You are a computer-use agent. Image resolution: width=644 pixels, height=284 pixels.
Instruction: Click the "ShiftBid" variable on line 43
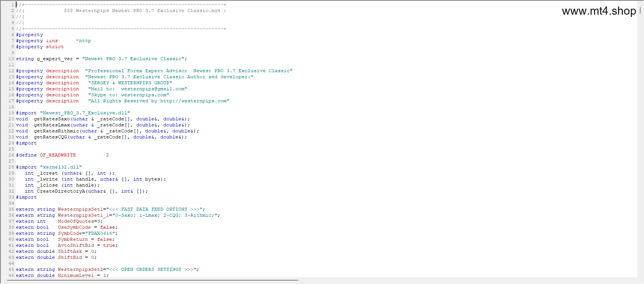pos(70,257)
